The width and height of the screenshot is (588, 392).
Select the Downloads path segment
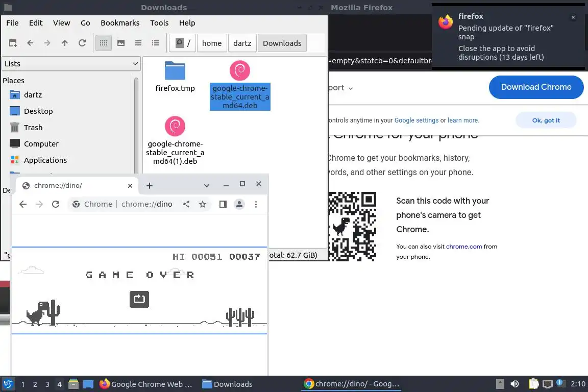[x=282, y=43]
